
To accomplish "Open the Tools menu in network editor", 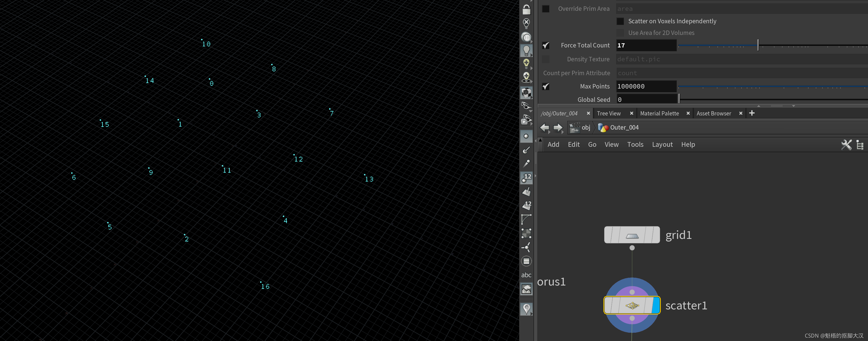I will coord(635,144).
